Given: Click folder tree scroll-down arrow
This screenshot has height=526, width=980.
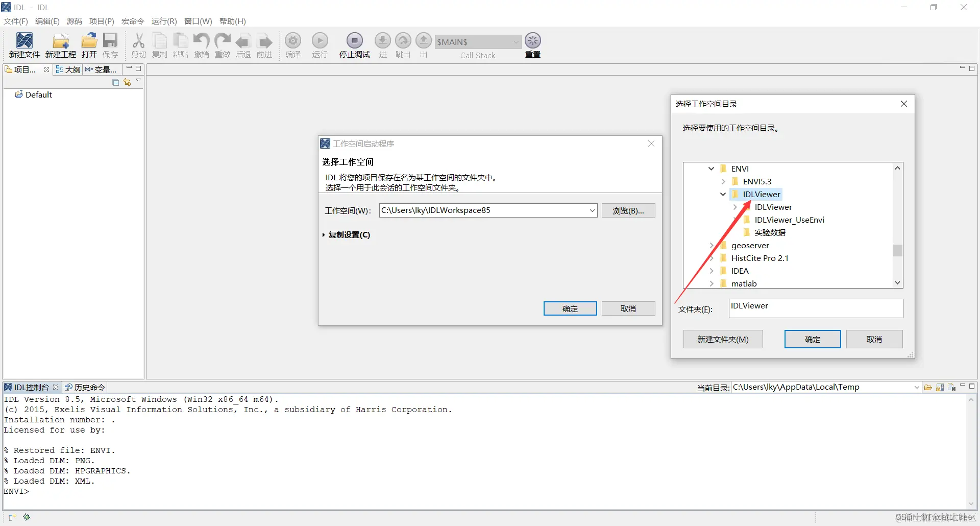Looking at the screenshot, I should click(898, 283).
